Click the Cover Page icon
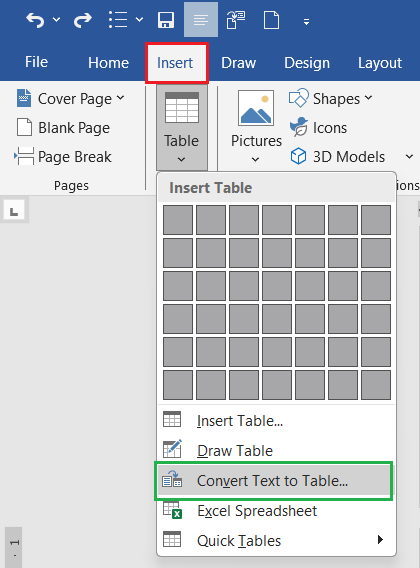The width and height of the screenshot is (420, 568). pos(24,98)
